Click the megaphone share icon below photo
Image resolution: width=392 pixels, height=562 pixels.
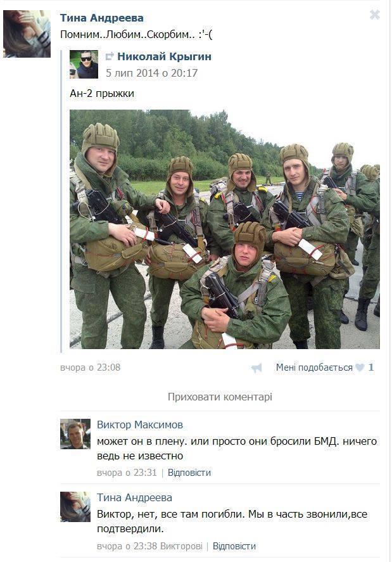[x=256, y=367]
